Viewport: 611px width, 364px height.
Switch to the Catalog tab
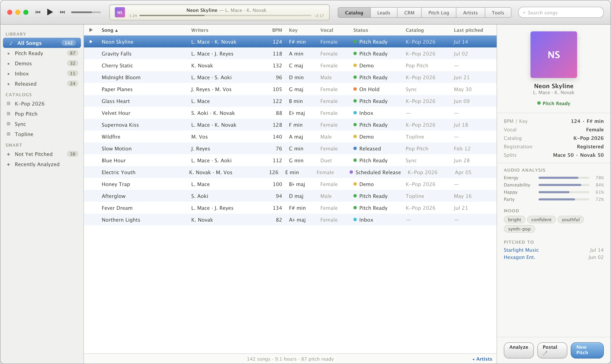click(354, 13)
